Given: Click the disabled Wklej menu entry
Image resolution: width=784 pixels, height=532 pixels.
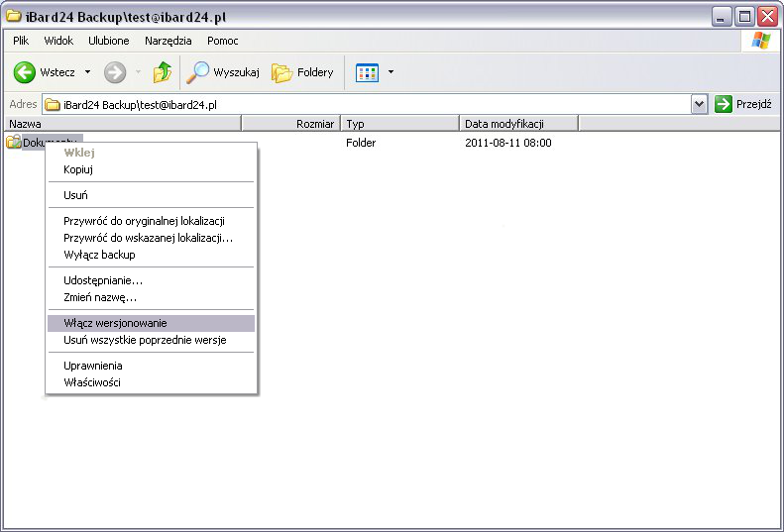Looking at the screenshot, I should (151, 153).
